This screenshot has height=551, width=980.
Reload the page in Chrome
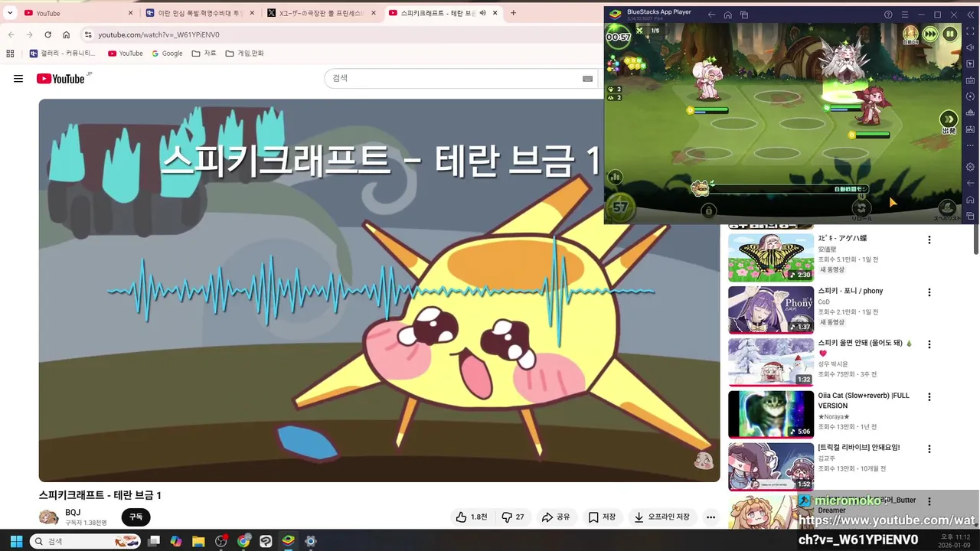47,34
